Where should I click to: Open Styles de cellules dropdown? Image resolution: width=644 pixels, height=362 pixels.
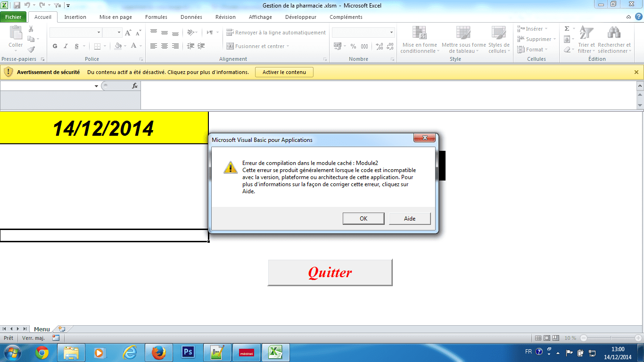(499, 40)
